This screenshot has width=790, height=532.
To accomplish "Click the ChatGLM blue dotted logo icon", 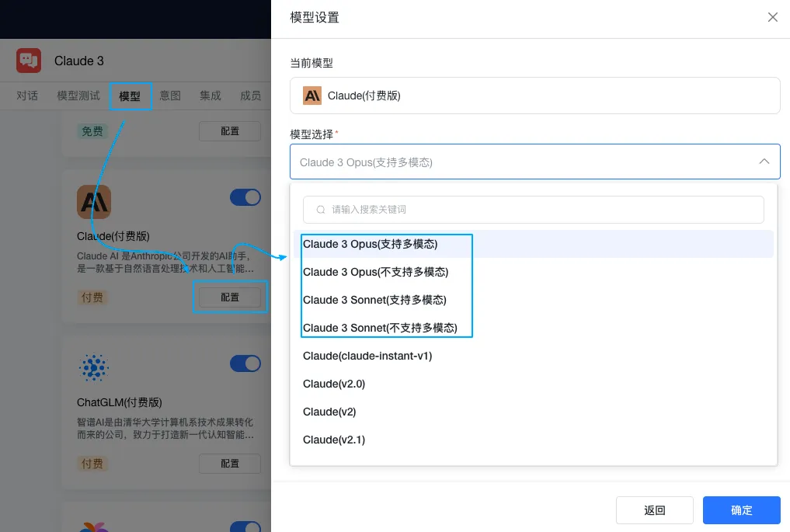I will pos(94,367).
